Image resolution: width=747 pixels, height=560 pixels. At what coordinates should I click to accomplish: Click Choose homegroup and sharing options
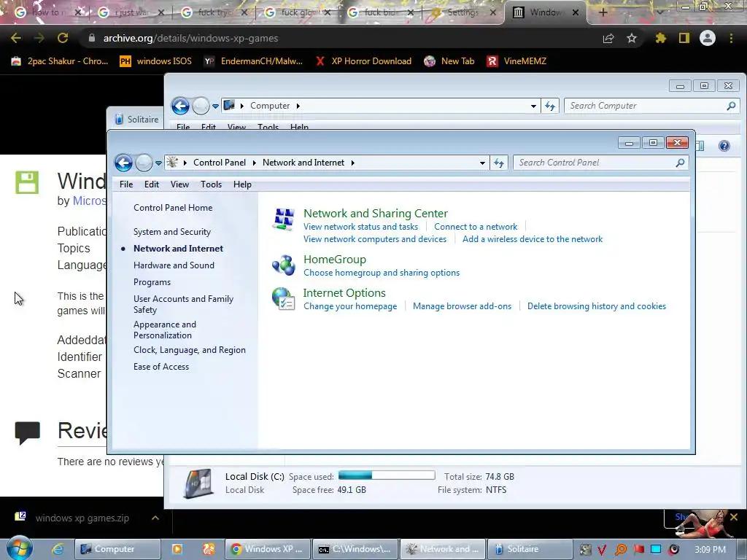click(382, 273)
